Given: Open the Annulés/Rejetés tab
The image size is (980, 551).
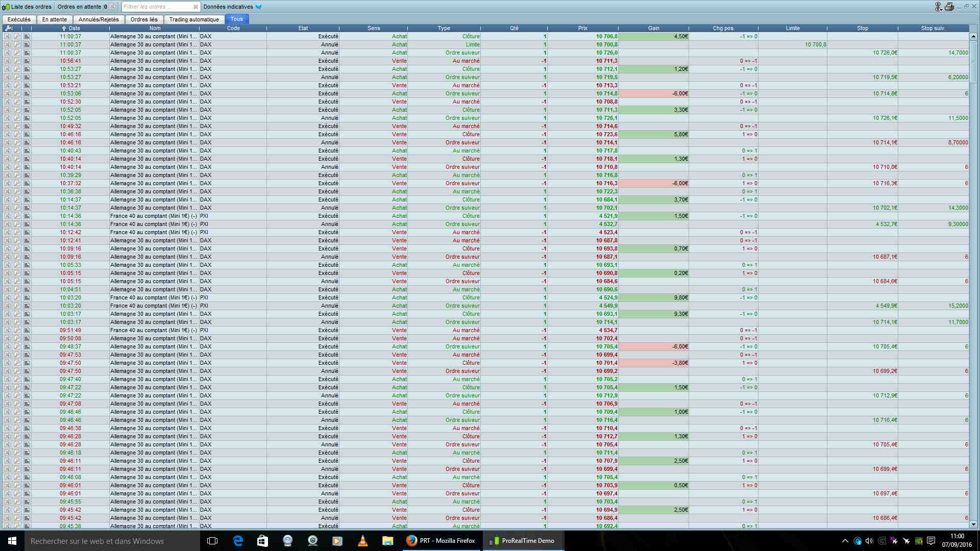Looking at the screenshot, I should [x=99, y=19].
